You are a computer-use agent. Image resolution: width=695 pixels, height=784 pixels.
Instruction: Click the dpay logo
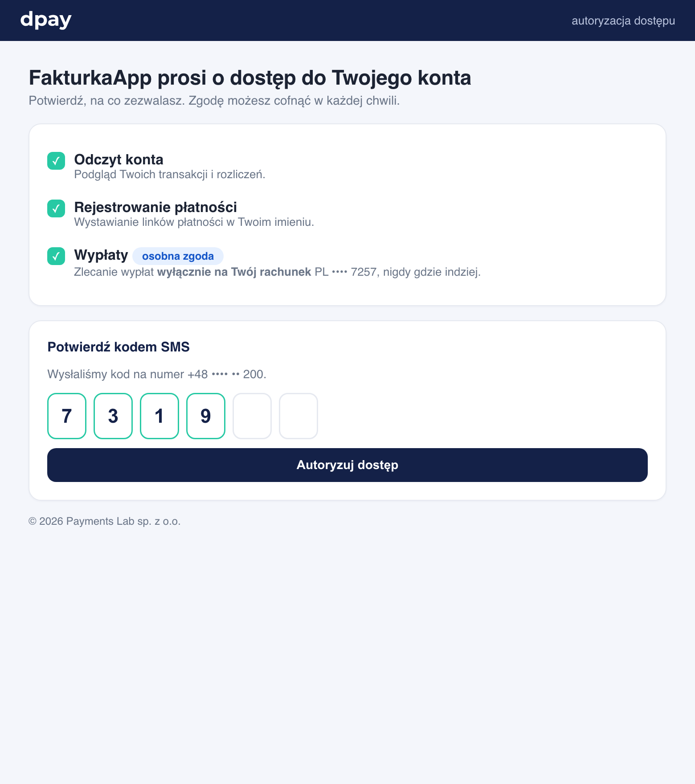point(46,20)
